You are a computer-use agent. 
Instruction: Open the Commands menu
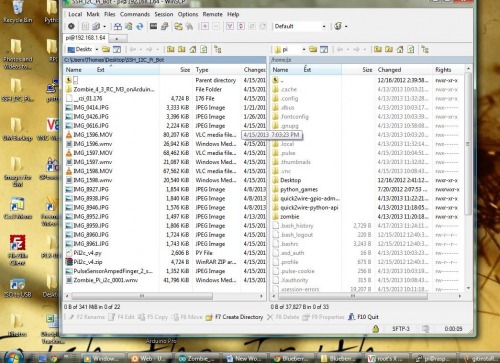tap(135, 14)
